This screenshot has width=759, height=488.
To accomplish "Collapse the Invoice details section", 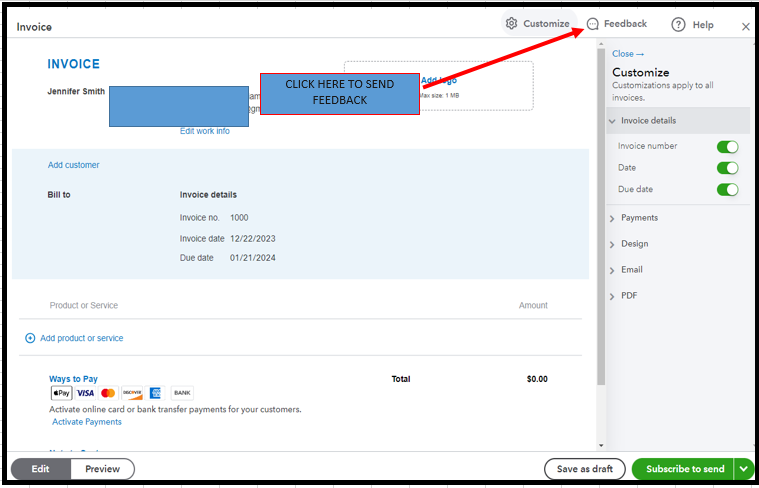I will coord(678,121).
